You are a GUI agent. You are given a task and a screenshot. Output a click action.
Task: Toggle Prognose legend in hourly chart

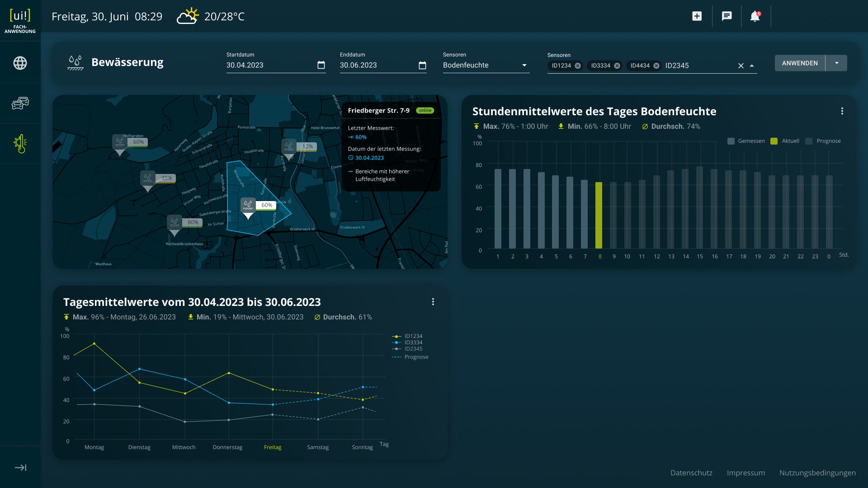pos(809,141)
